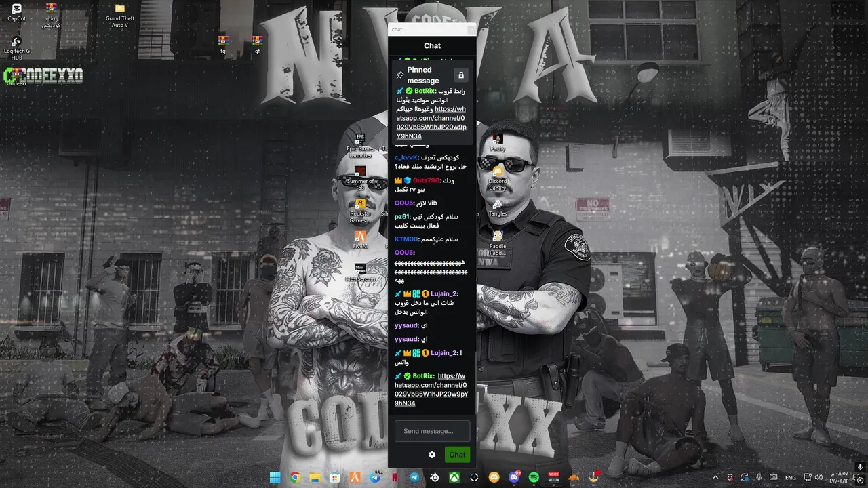Open orange Discord Canary taskbar icon
The width and height of the screenshot is (868, 488).
494,477
